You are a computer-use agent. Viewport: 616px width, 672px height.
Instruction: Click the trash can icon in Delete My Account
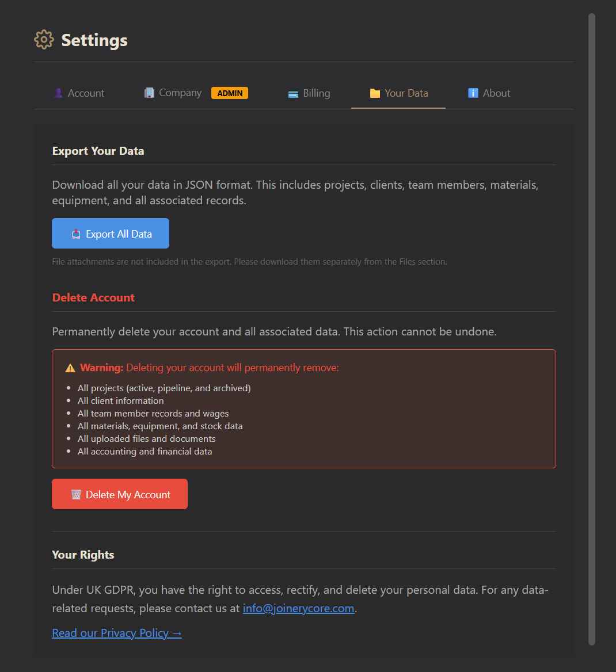(76, 494)
